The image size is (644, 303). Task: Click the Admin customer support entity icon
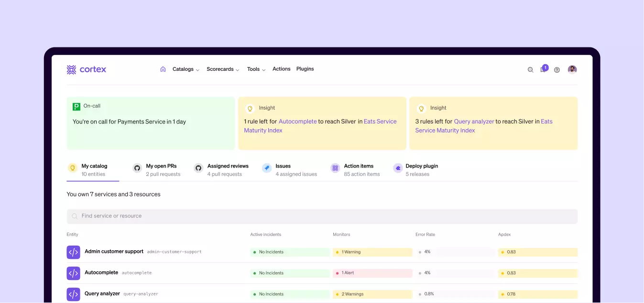pyautogui.click(x=73, y=252)
